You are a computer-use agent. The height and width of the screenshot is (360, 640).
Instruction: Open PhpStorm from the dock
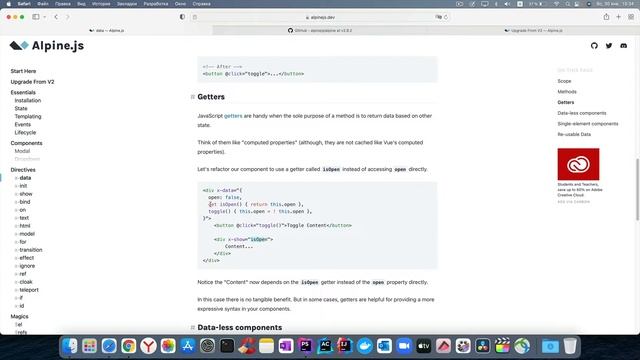click(305, 346)
